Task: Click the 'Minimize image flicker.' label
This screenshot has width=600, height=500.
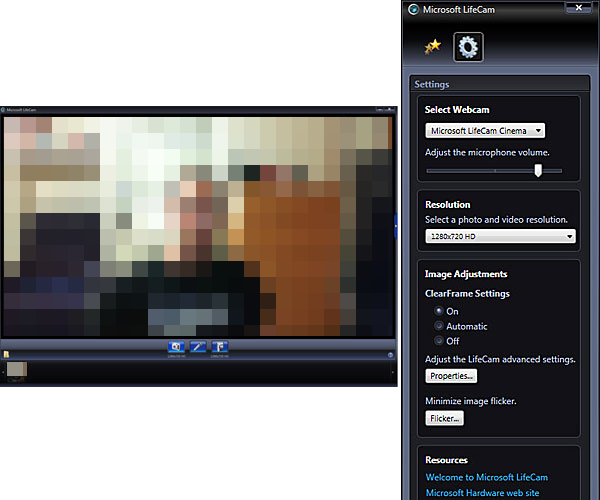Action: coord(471,401)
